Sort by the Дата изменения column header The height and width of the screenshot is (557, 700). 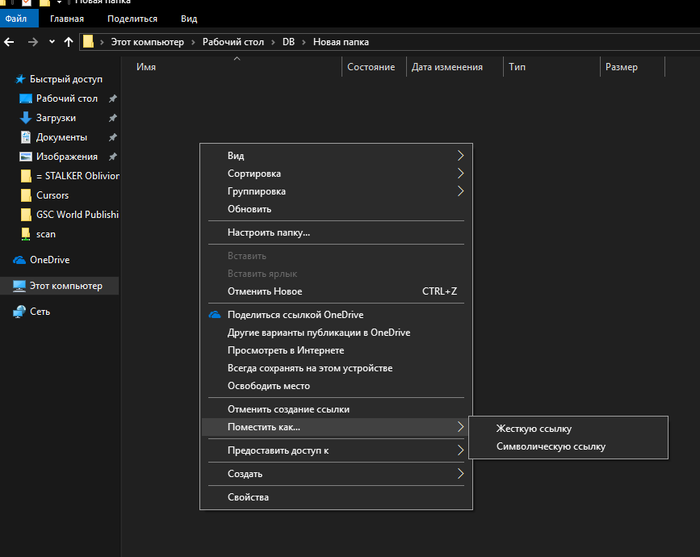[x=447, y=67]
